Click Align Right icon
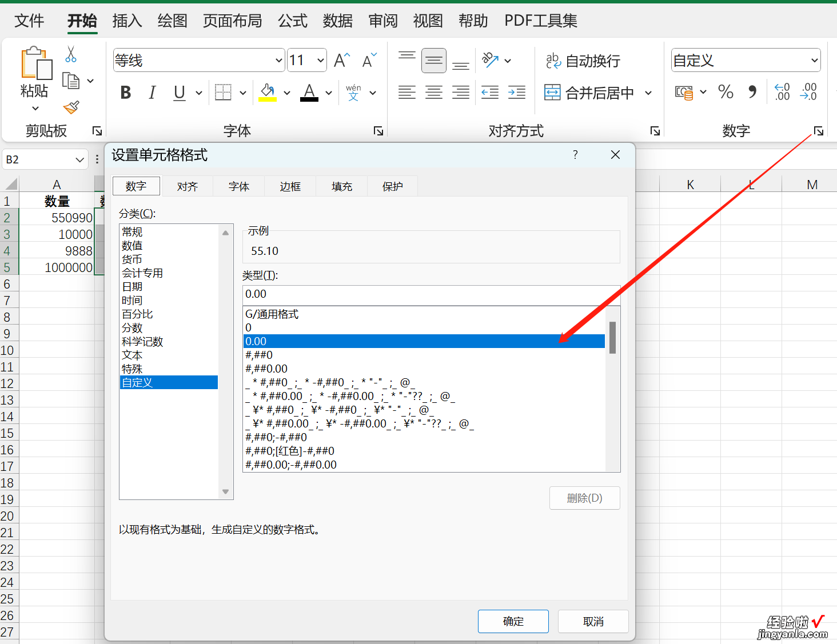This screenshot has width=837, height=644. tap(461, 93)
